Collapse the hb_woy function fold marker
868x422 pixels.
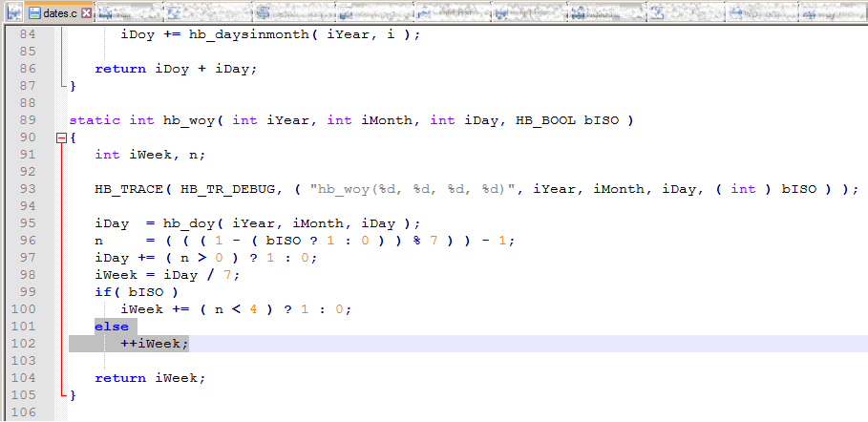63,137
